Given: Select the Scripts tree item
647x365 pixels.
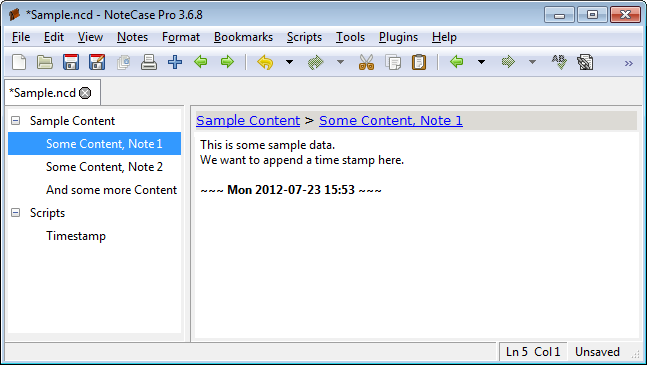Looking at the screenshot, I should pyautogui.click(x=47, y=213).
